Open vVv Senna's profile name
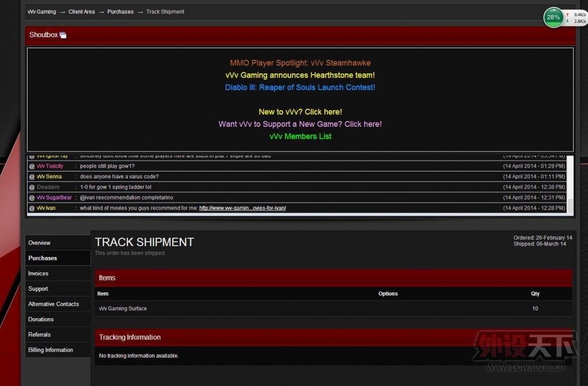 coord(49,177)
